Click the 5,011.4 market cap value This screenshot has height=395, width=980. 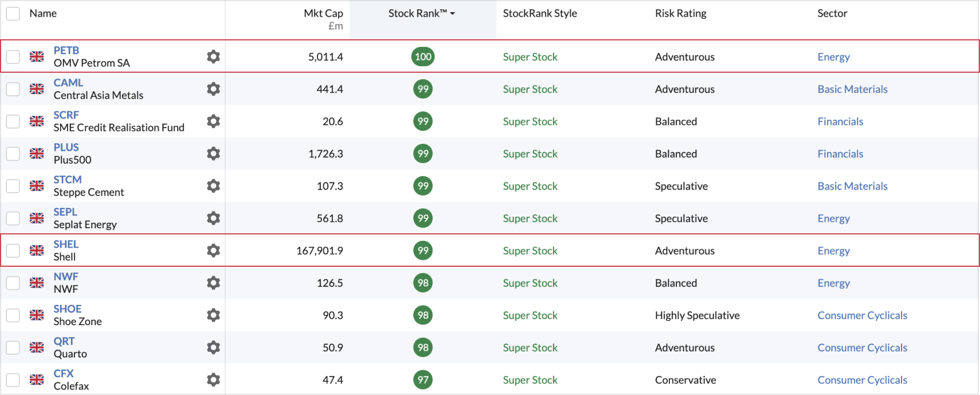pyautogui.click(x=326, y=57)
